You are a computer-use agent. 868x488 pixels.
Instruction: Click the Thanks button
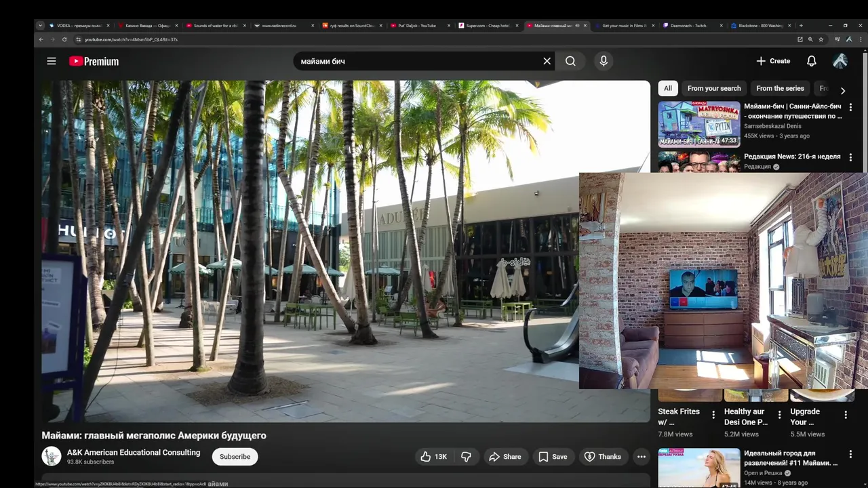(603, 457)
